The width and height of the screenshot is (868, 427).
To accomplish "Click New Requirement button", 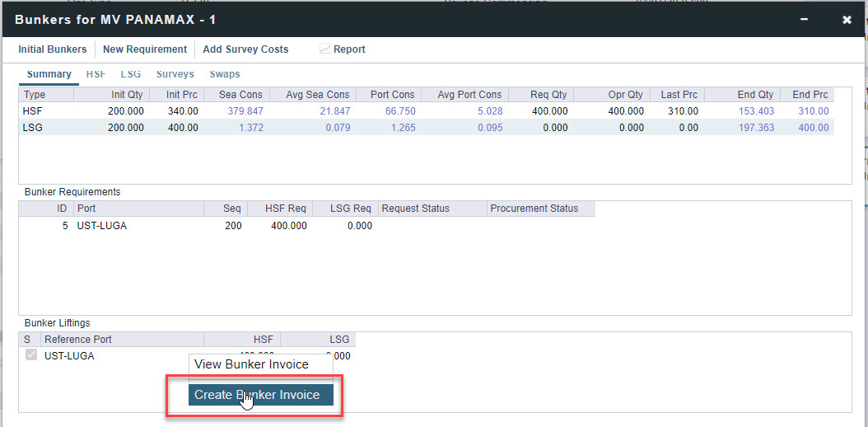I will (145, 49).
